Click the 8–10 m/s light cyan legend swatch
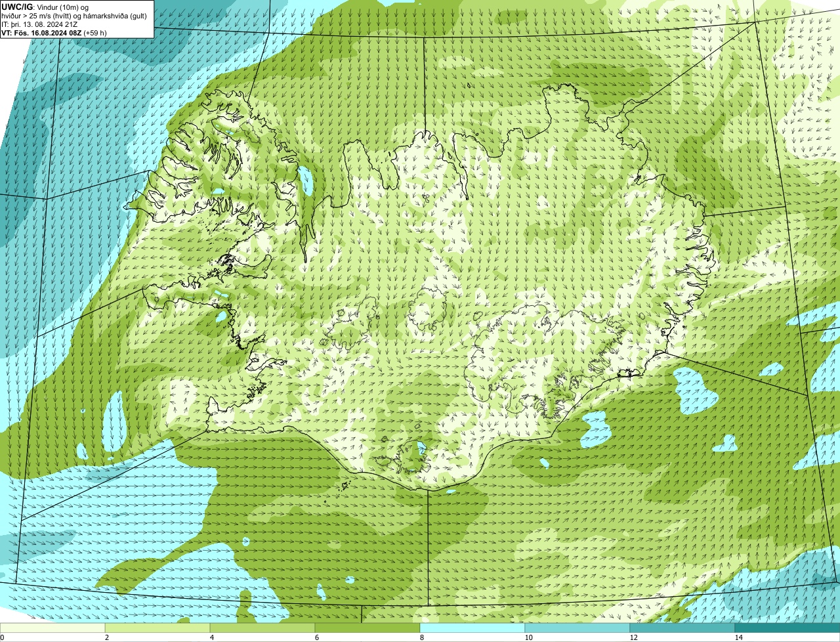The height and width of the screenshot is (642, 840). click(472, 628)
